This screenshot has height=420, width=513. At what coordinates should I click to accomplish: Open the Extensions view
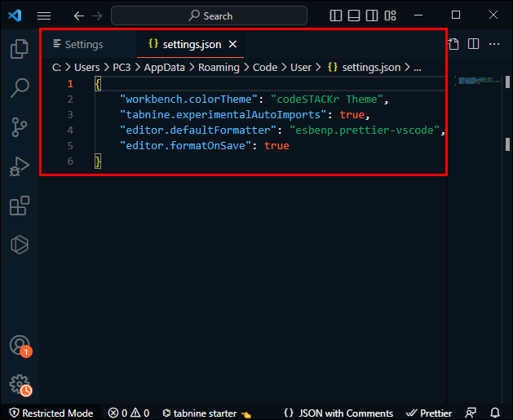20,206
